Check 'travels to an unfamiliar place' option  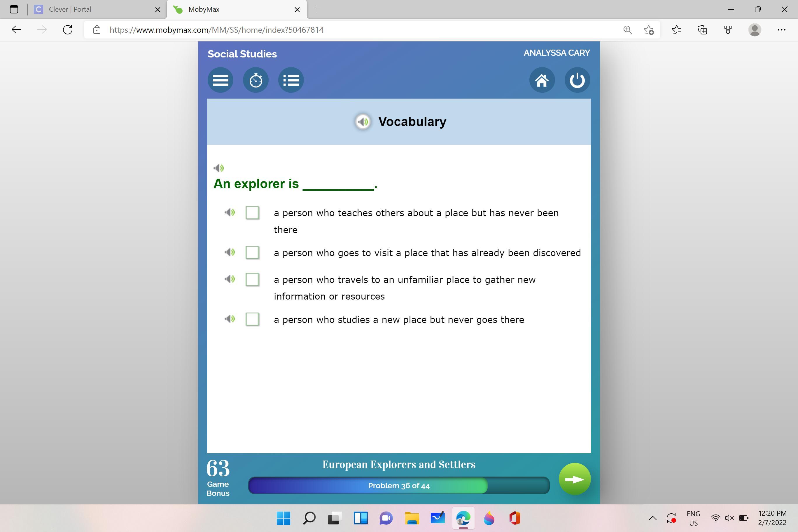(x=252, y=279)
